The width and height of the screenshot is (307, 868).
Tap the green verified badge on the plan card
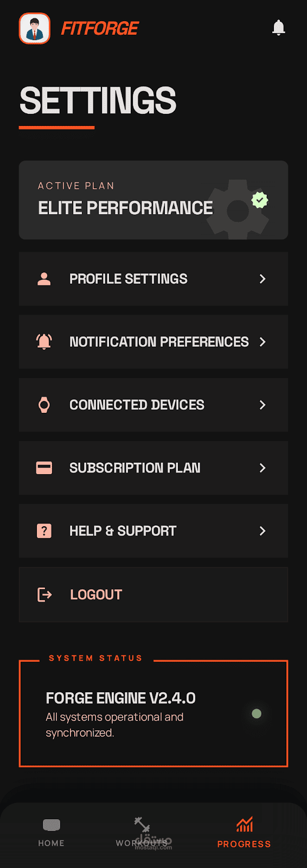260,200
